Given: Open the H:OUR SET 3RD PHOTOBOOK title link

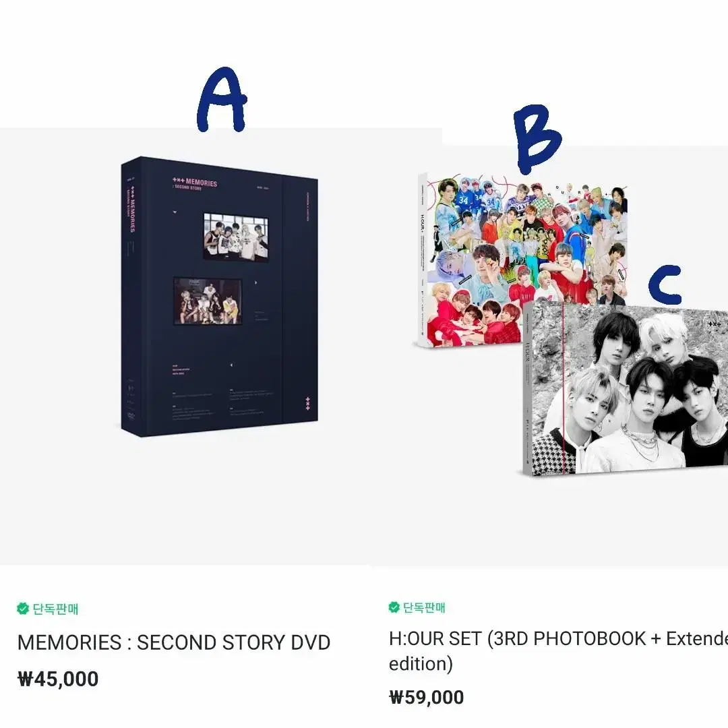Looking at the screenshot, I should pos(558,651).
